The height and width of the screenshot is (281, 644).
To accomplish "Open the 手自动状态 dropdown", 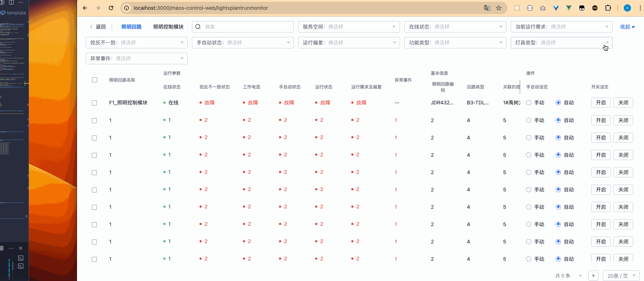I will tap(243, 43).
